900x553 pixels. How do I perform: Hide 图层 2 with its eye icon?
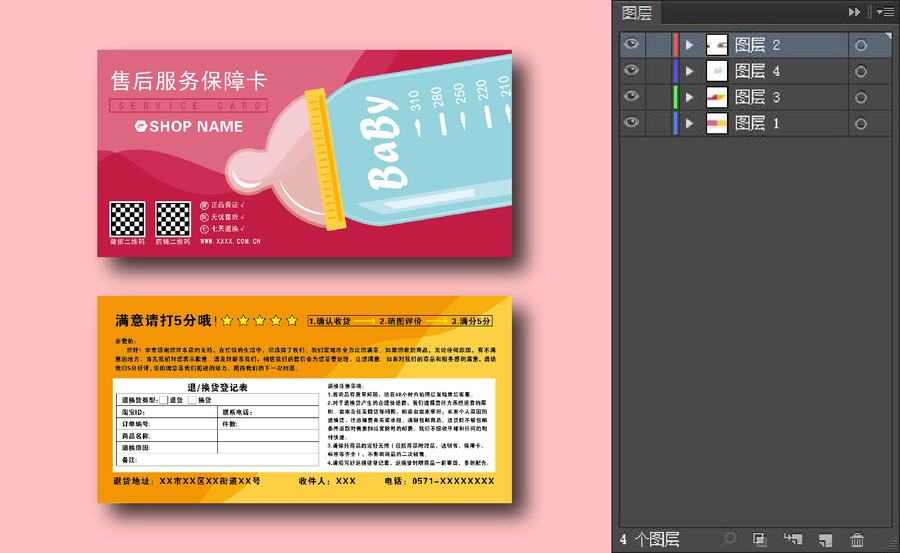[631, 44]
